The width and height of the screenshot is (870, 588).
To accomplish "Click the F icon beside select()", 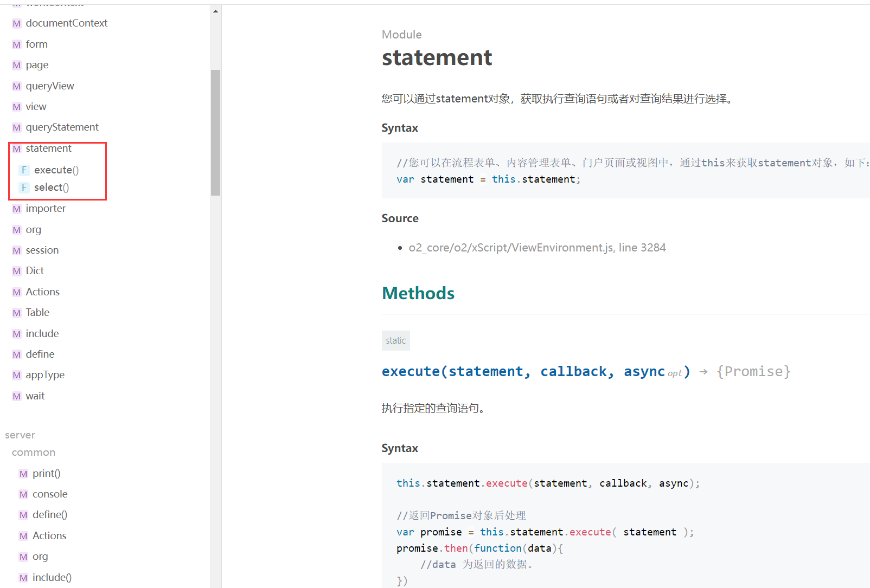I will coord(24,188).
